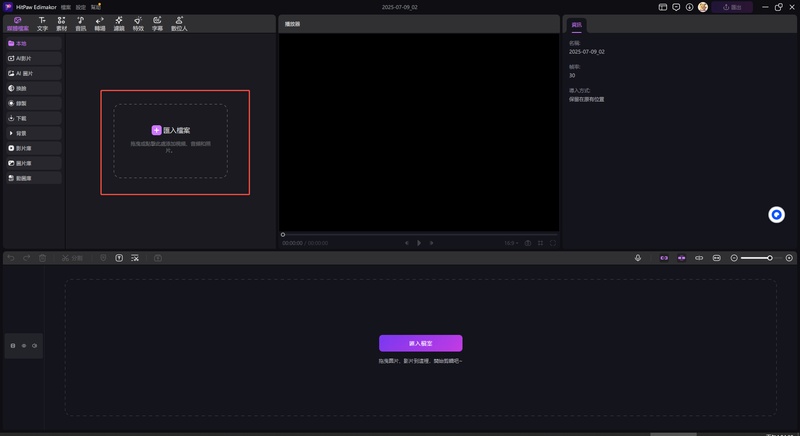Open the 設定 (Settings) menu
Screen dimensions: 800x436
pyautogui.click(x=81, y=7)
